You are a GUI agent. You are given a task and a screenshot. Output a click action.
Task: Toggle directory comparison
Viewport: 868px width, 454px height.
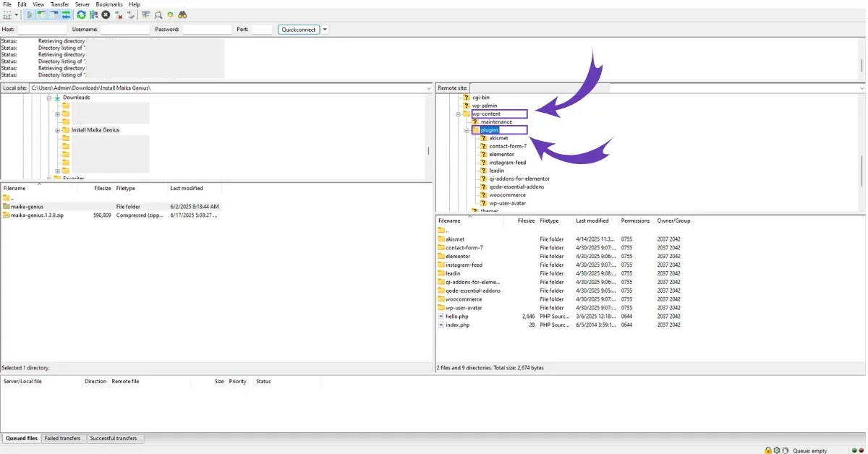(x=158, y=14)
